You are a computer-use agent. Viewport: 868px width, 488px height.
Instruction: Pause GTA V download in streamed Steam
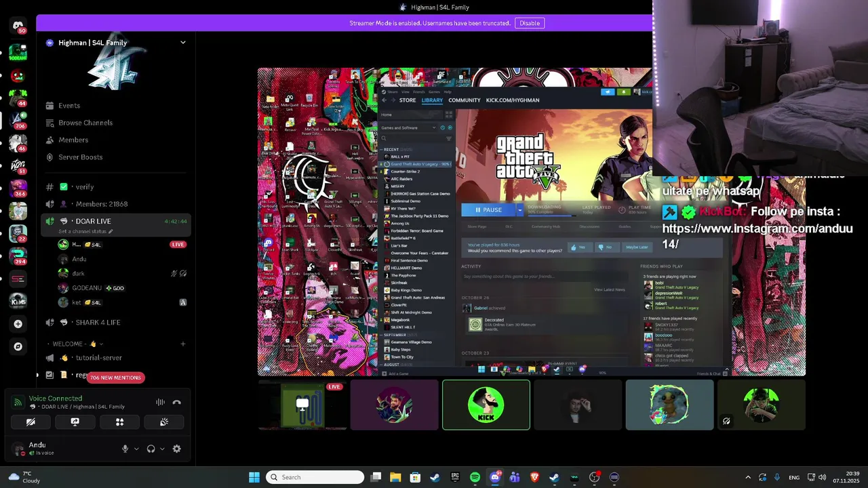click(x=488, y=210)
